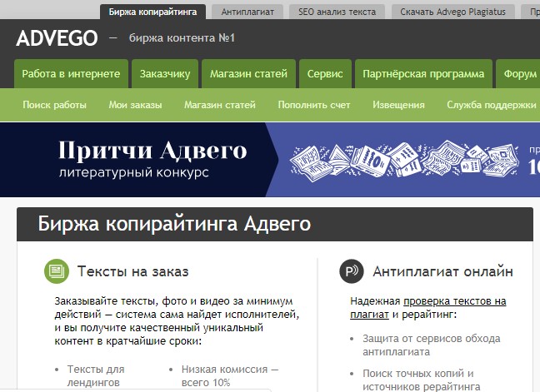Click Поиск точных копий и источников рерайтинга
The width and height of the screenshot is (540, 392).
click(x=421, y=380)
